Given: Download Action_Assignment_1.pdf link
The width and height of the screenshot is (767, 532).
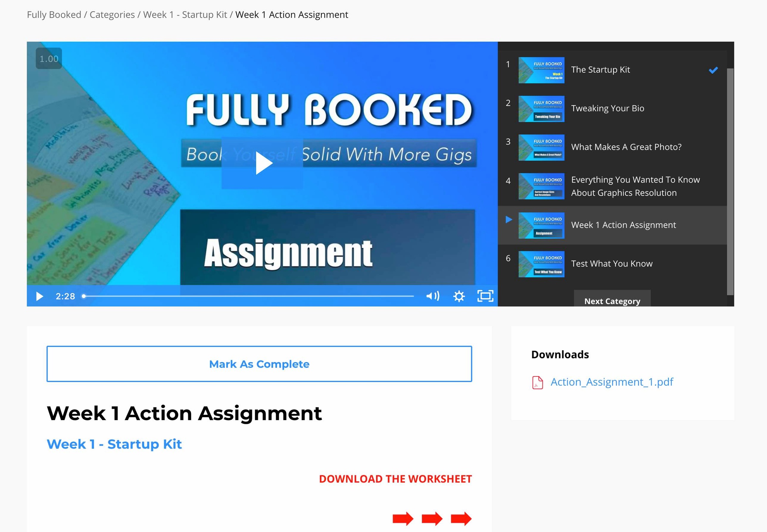Looking at the screenshot, I should (x=612, y=382).
